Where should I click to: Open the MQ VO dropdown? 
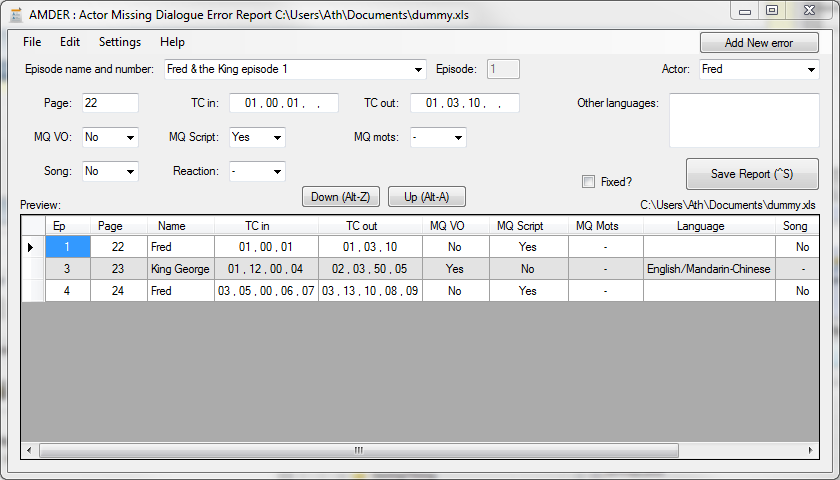tap(130, 138)
